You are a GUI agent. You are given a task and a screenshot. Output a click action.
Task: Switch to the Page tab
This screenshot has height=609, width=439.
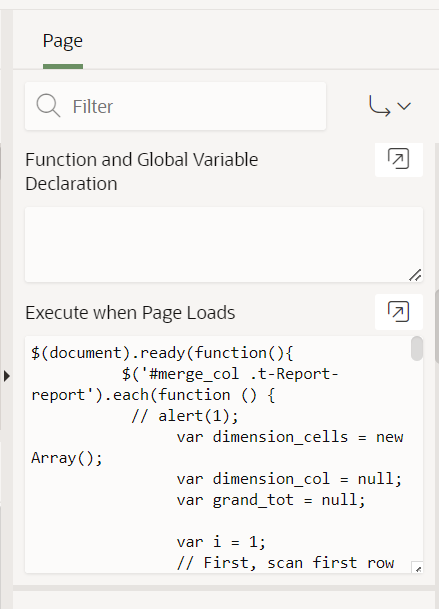[63, 41]
